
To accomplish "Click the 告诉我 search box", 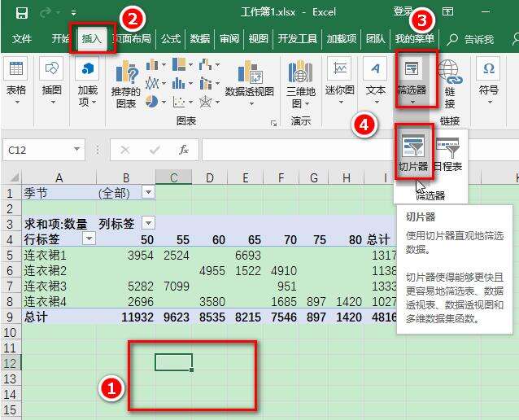I will (470, 40).
